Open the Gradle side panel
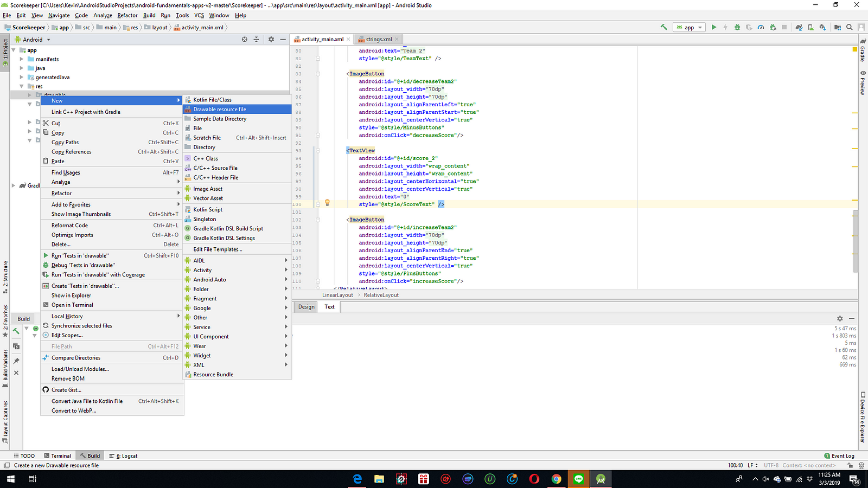The image size is (868, 488). click(863, 50)
